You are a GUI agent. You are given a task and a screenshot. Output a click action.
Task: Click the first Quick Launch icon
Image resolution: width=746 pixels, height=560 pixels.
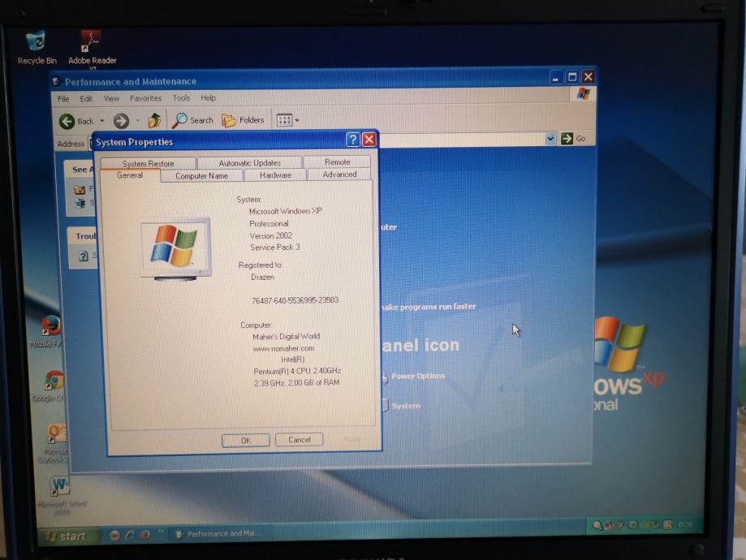(114, 535)
